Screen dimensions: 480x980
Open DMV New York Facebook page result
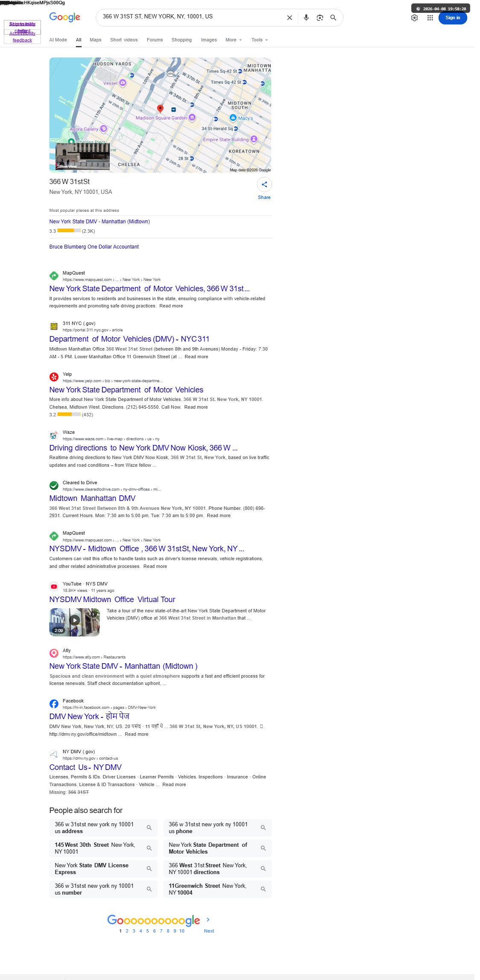tap(89, 717)
